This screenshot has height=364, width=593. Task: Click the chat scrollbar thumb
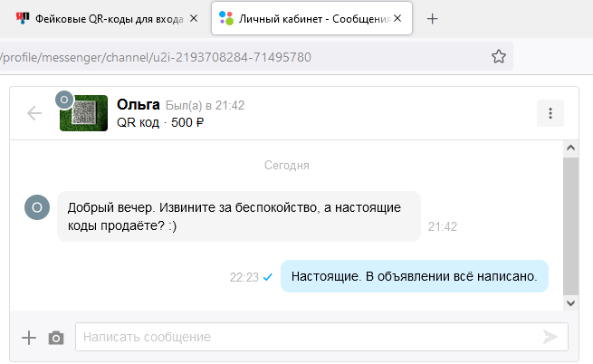[570, 225]
